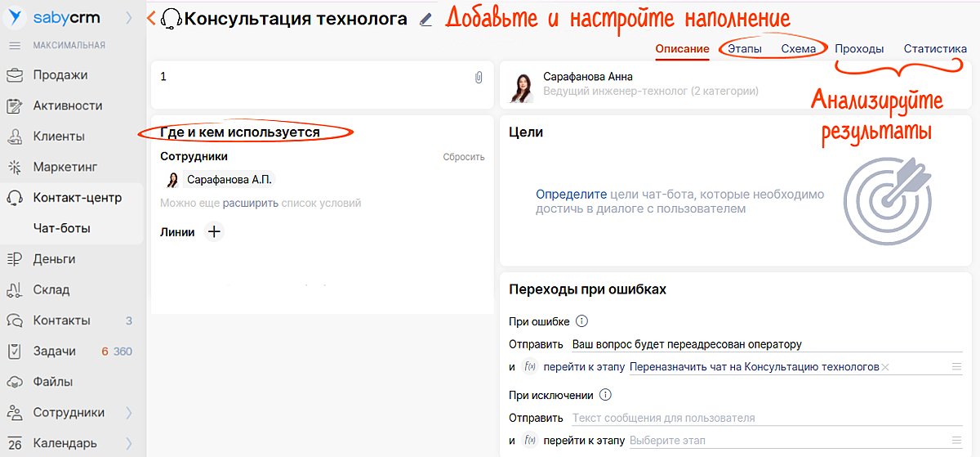This screenshot has width=980, height=457.
Task: Expand the Сотрудники sidebar submenu
Action: tap(129, 413)
